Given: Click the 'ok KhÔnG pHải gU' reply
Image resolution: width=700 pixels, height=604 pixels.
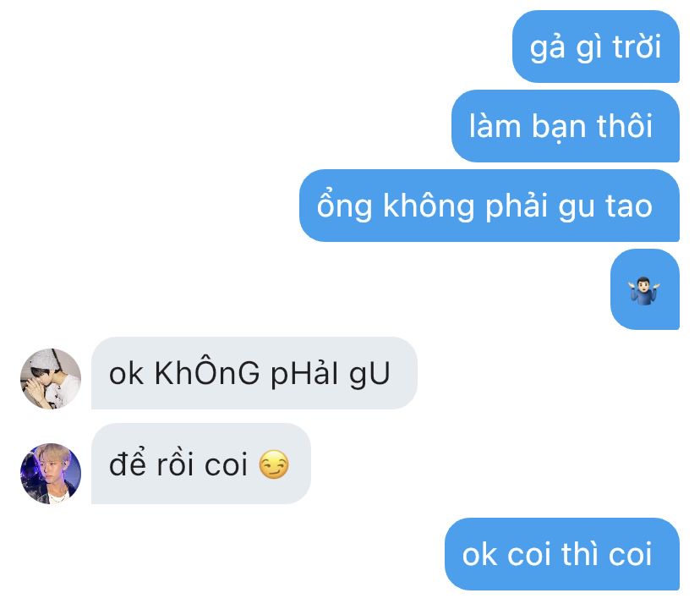Looking at the screenshot, I should click(254, 373).
